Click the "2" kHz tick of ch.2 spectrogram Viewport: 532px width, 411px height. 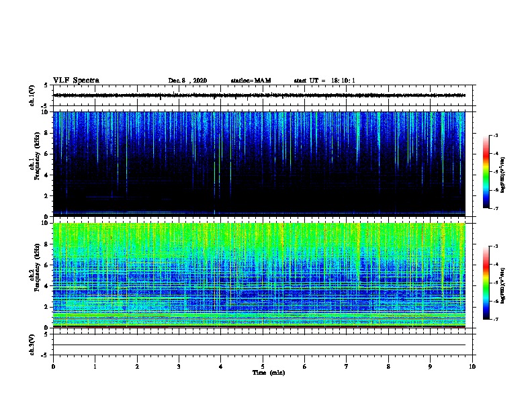click(47, 307)
